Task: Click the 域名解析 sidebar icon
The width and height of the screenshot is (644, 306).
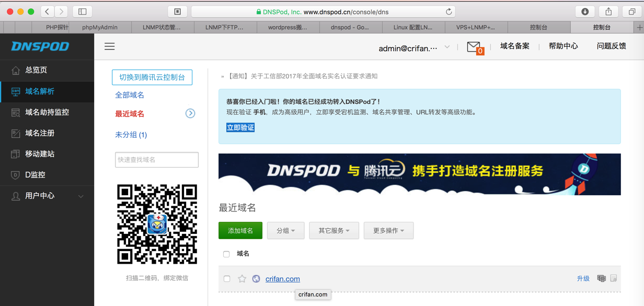Action: point(16,91)
